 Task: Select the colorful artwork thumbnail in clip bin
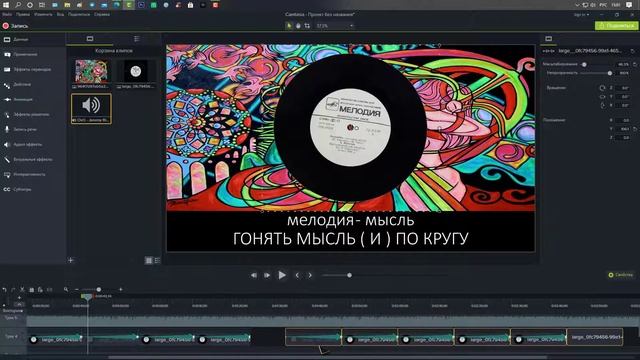[91, 71]
